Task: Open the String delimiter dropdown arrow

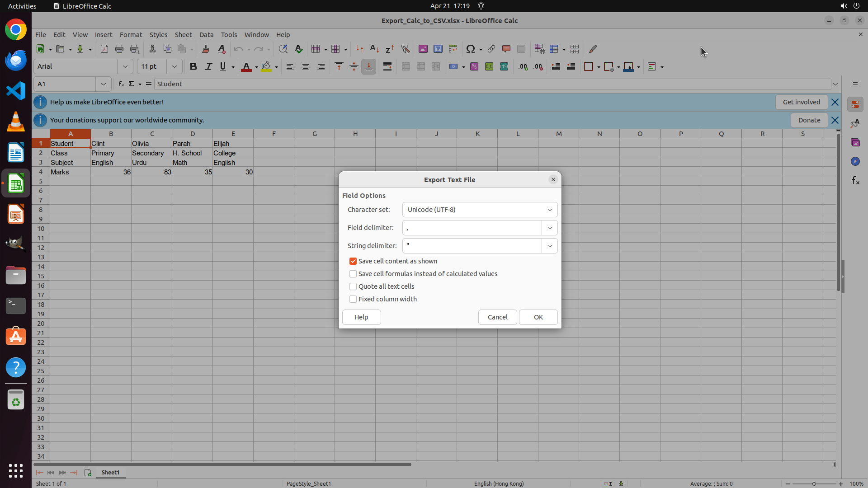Action: click(550, 246)
